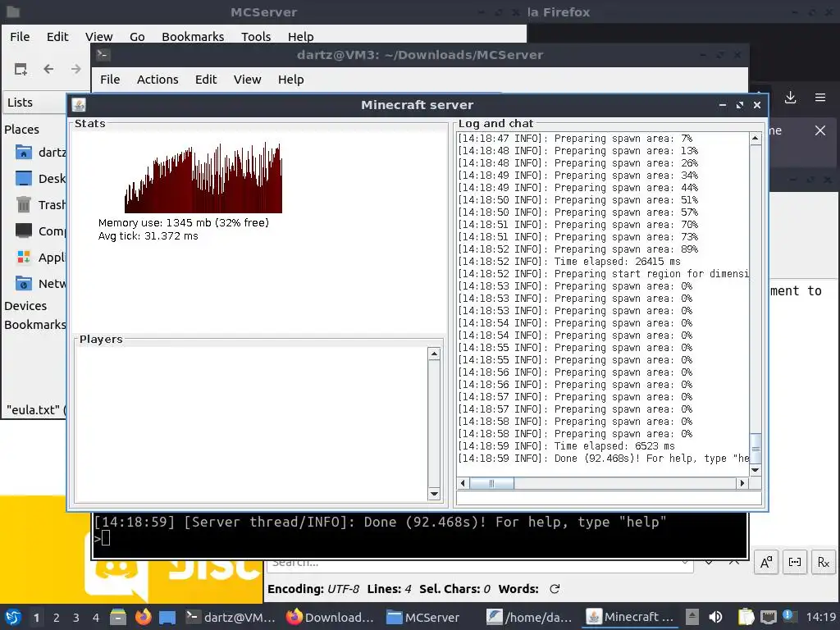This screenshot has width=840, height=630.
Task: Click the Players list scroll down arrow
Action: click(x=435, y=494)
